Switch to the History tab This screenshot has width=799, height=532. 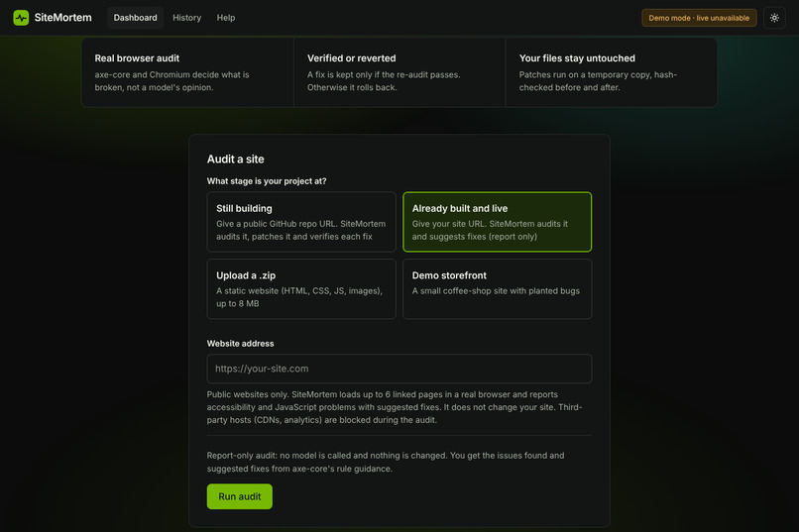pos(186,18)
